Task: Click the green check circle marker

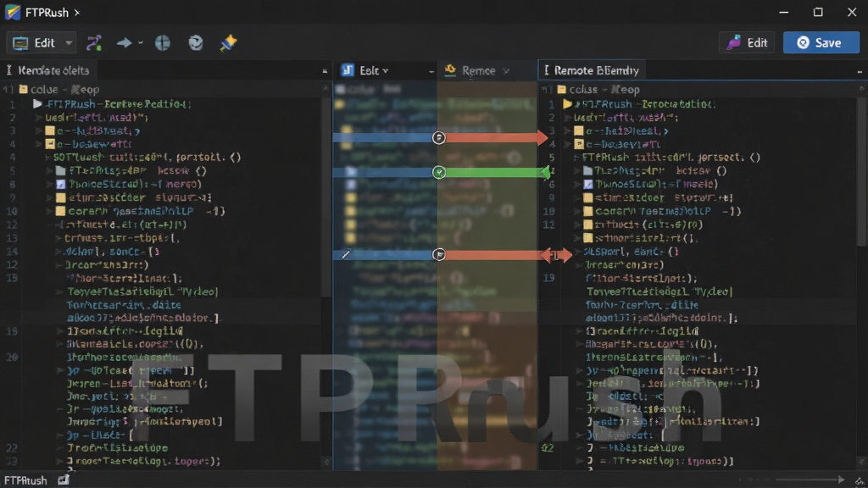Action: (439, 173)
